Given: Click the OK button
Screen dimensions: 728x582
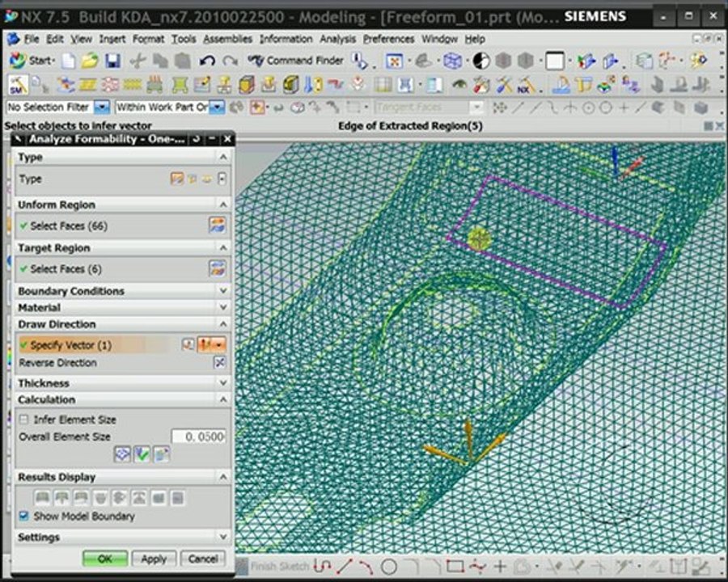Looking at the screenshot, I should [x=105, y=559].
